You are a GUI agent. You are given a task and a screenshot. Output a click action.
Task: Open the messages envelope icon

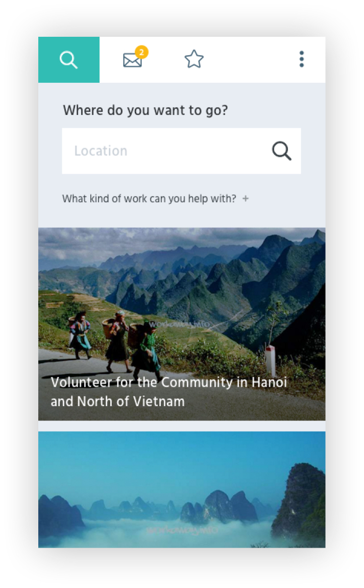[132, 60]
